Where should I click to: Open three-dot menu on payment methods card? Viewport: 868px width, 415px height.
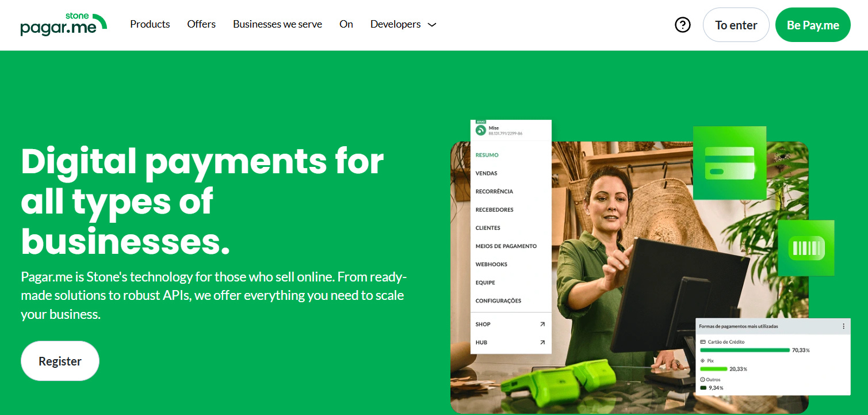tap(844, 326)
